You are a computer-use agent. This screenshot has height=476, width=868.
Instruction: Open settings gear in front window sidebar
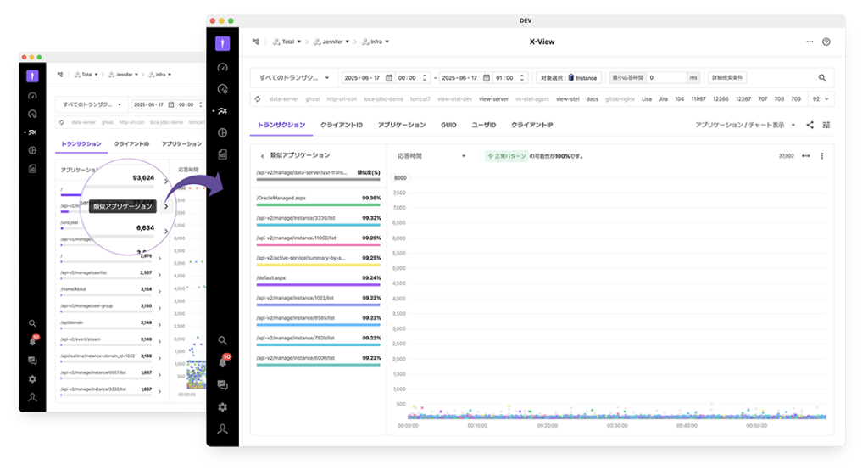(x=222, y=407)
